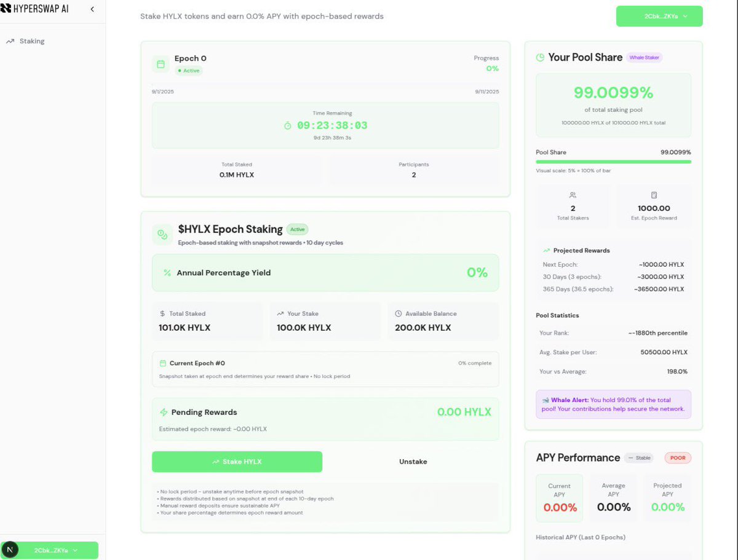Click the dollar icon next to Total Staked
Screen dimensions: 738x560
[x=162, y=314]
